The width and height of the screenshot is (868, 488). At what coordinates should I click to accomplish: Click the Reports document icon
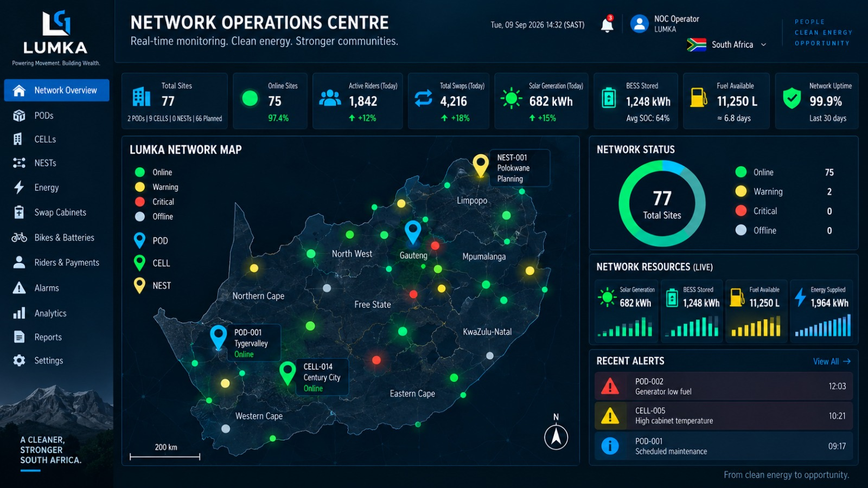tap(19, 337)
